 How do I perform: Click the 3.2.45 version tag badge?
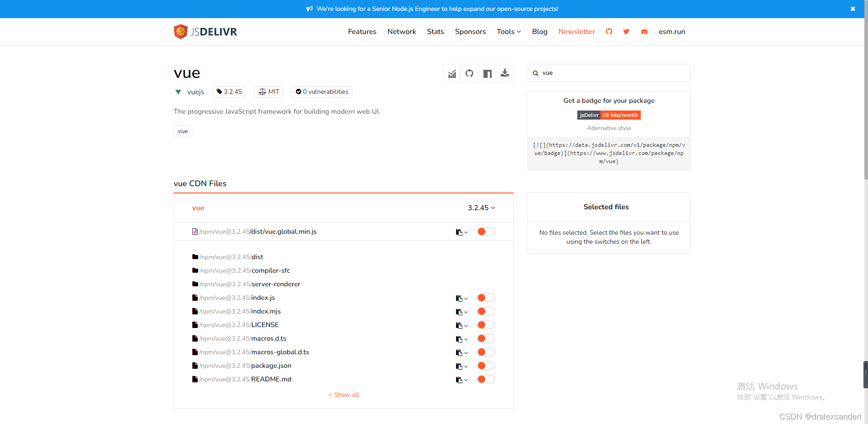[x=229, y=92]
